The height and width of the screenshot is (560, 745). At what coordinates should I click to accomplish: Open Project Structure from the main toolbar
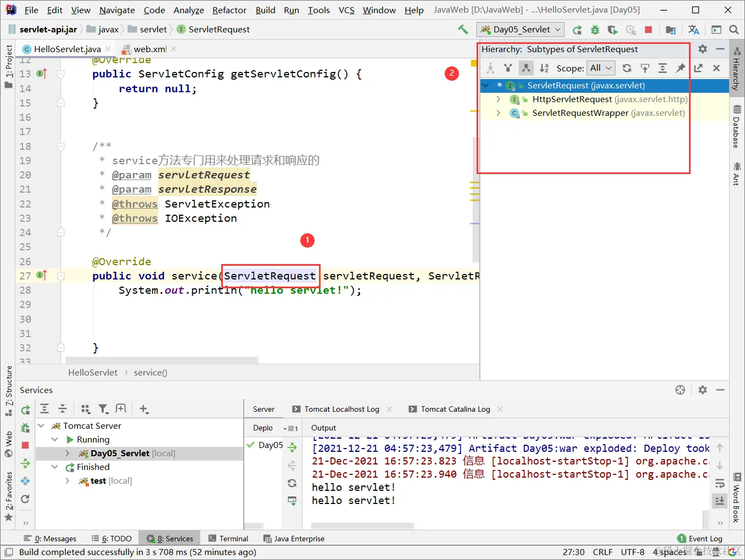point(670,30)
